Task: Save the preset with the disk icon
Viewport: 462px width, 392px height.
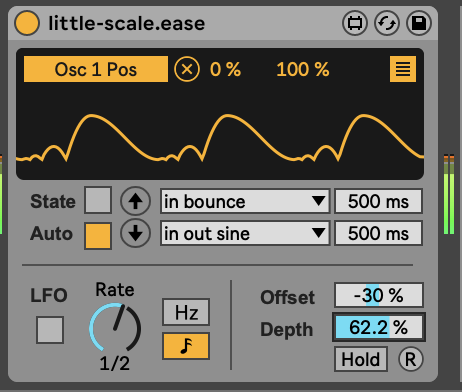Action: 419,23
